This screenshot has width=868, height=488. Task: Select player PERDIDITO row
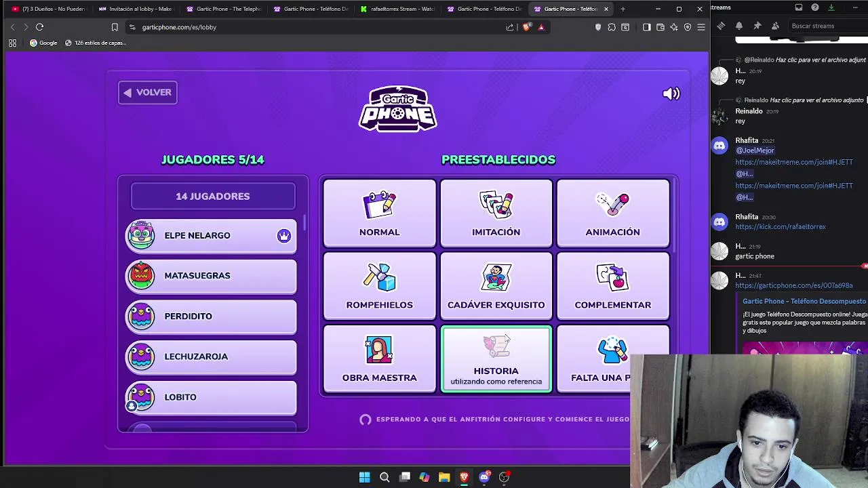pyautogui.click(x=211, y=317)
